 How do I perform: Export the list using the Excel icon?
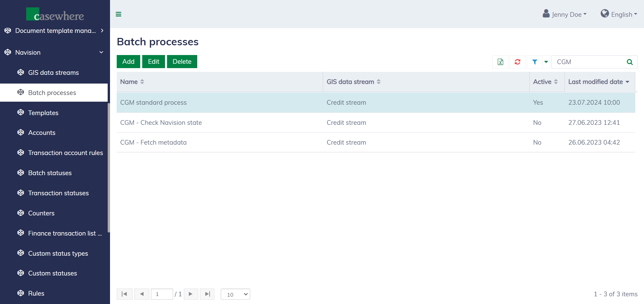click(x=500, y=62)
